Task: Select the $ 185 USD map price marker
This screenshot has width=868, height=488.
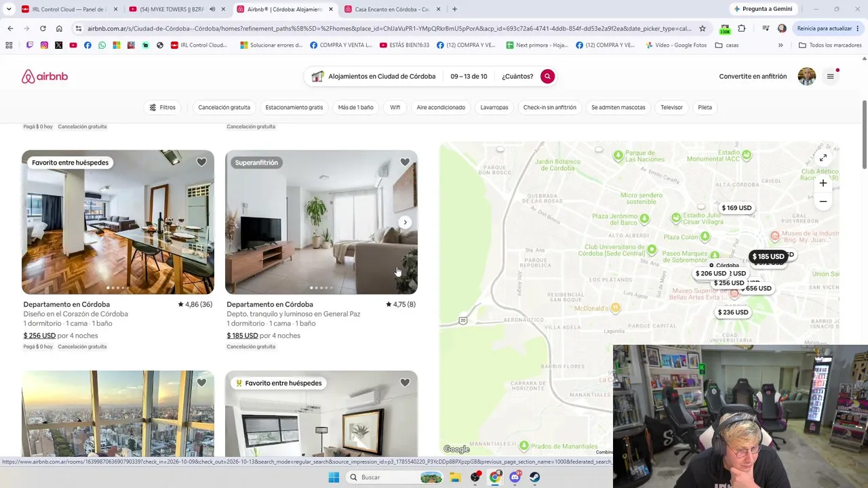Action: click(768, 257)
